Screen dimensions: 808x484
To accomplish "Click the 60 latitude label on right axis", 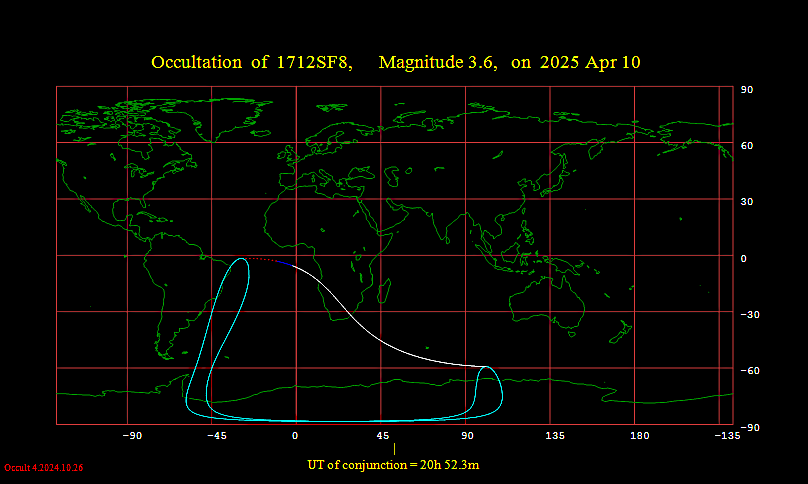I will [745, 146].
